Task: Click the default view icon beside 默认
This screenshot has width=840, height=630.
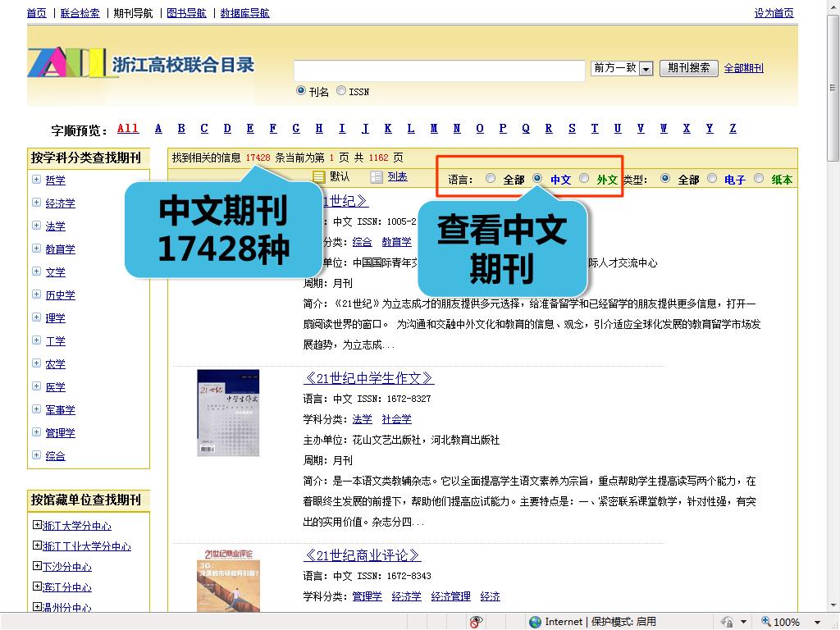Action: (319, 177)
